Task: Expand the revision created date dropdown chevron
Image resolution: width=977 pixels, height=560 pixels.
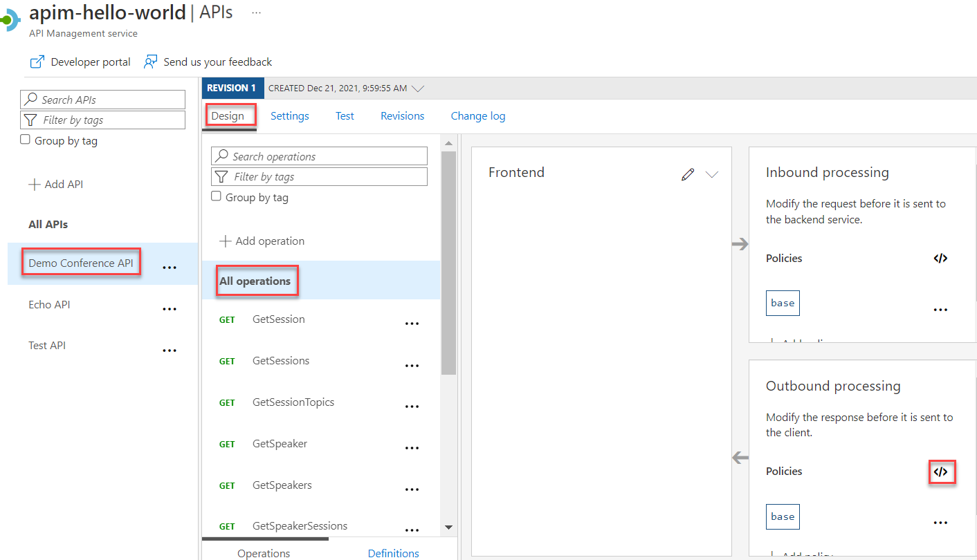Action: pos(417,88)
